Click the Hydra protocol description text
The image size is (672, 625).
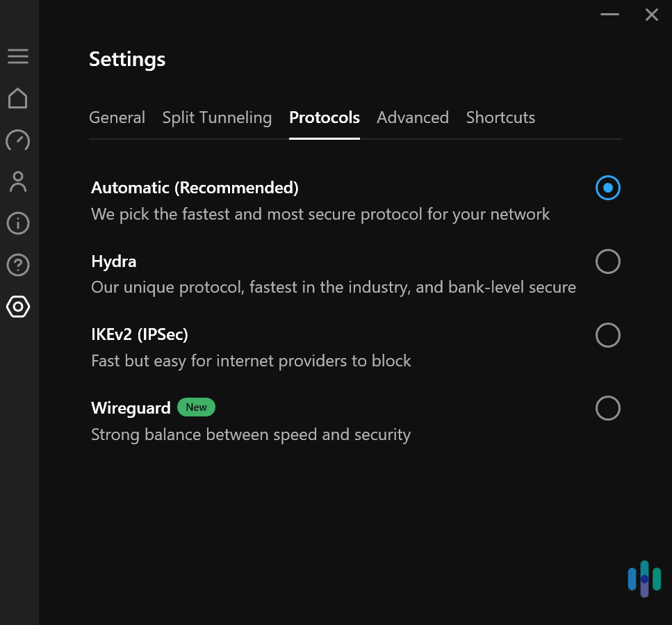click(333, 286)
